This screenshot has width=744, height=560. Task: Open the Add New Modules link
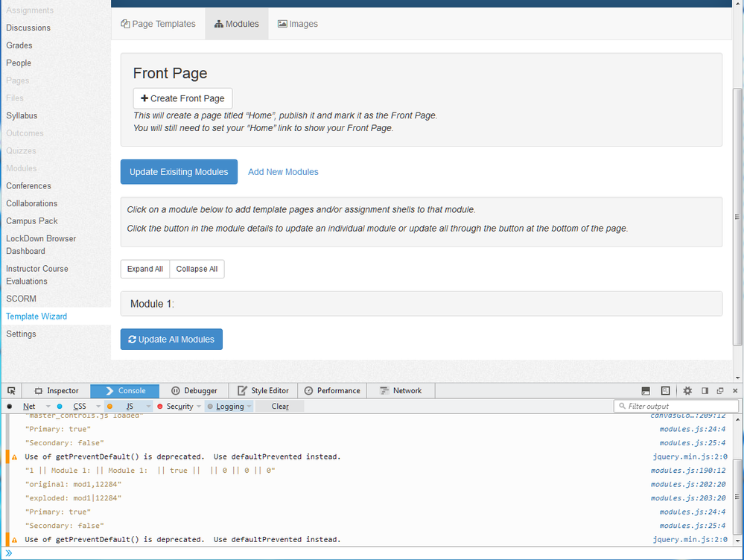(x=283, y=172)
